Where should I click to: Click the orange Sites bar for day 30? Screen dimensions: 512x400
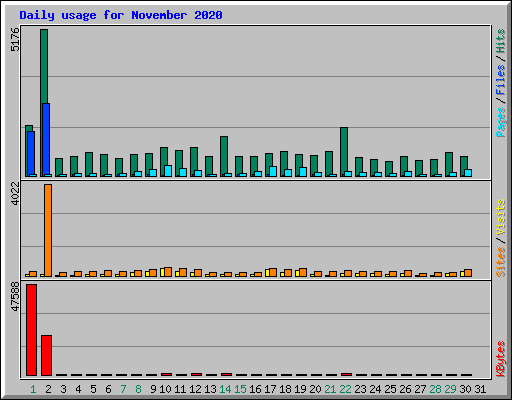point(468,273)
